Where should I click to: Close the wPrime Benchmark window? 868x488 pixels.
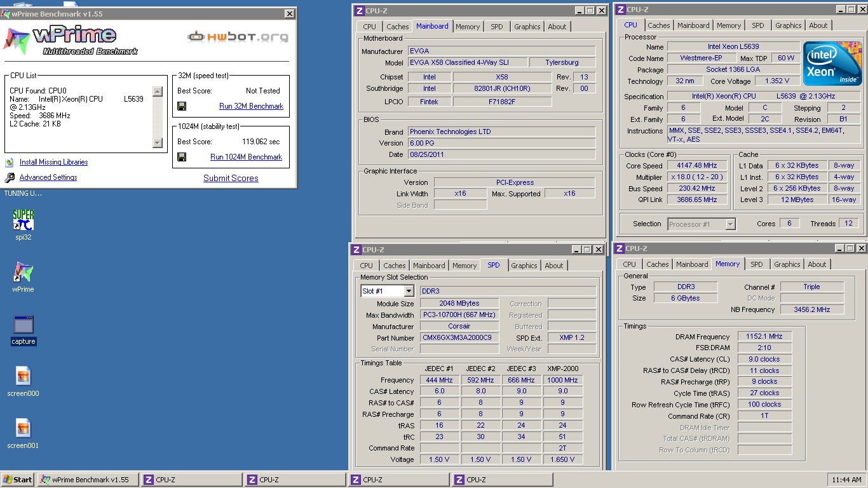290,14
